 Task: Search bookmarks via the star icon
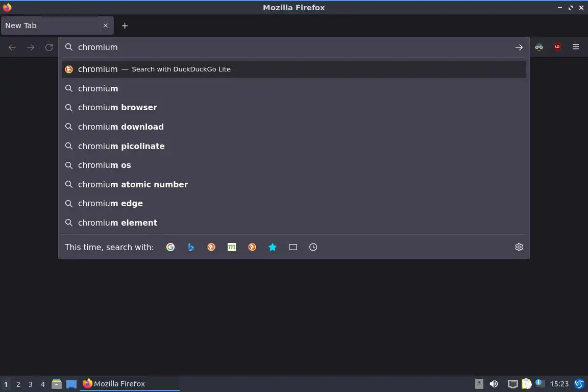273,247
